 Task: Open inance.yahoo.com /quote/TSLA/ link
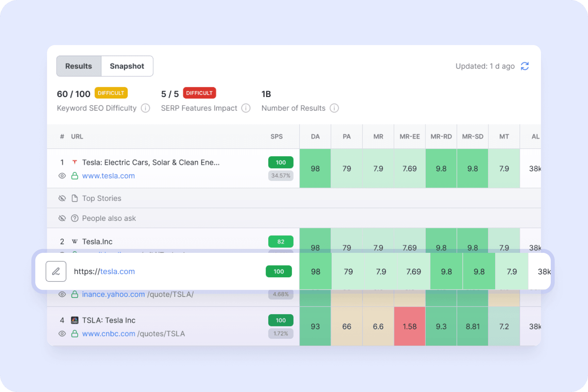pos(138,294)
